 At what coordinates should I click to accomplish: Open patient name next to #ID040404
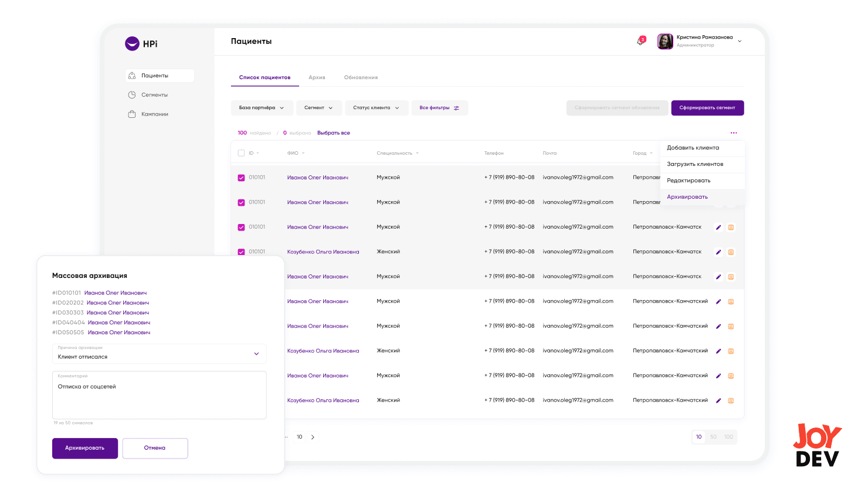119,323
